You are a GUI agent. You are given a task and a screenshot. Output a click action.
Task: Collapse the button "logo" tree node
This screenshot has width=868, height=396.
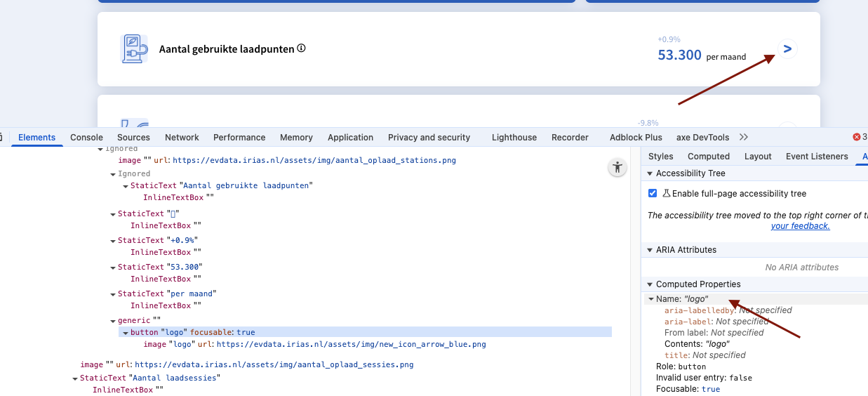point(126,333)
